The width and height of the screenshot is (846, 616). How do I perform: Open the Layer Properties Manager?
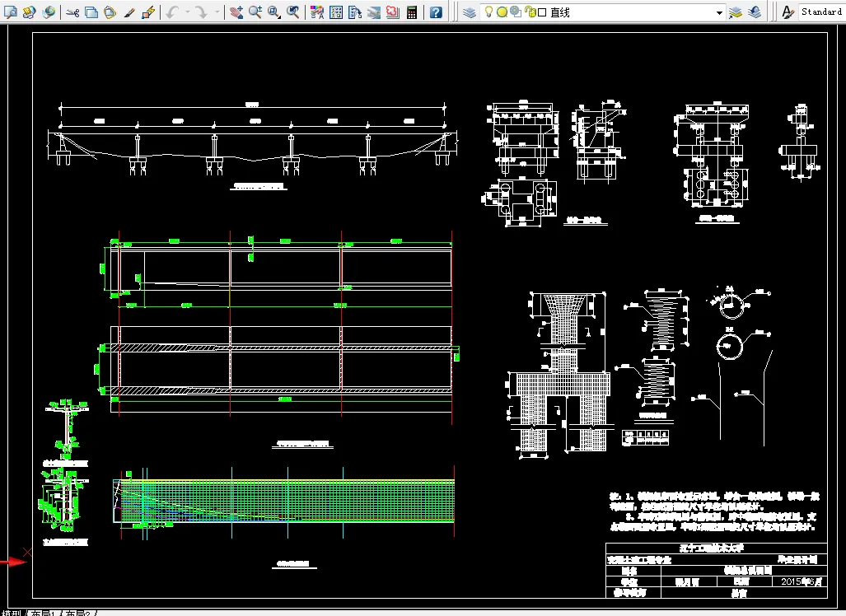pyautogui.click(x=470, y=12)
